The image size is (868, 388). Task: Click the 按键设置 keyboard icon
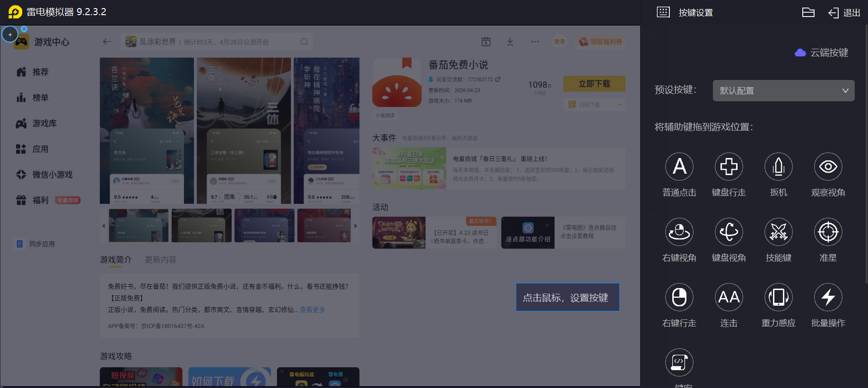(x=663, y=12)
